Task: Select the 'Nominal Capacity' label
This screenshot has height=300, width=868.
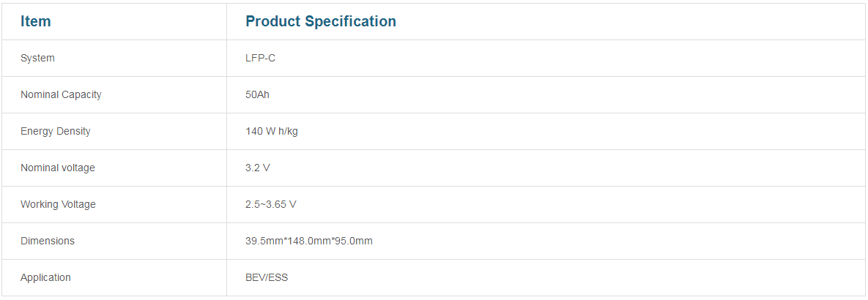Action: tap(61, 95)
